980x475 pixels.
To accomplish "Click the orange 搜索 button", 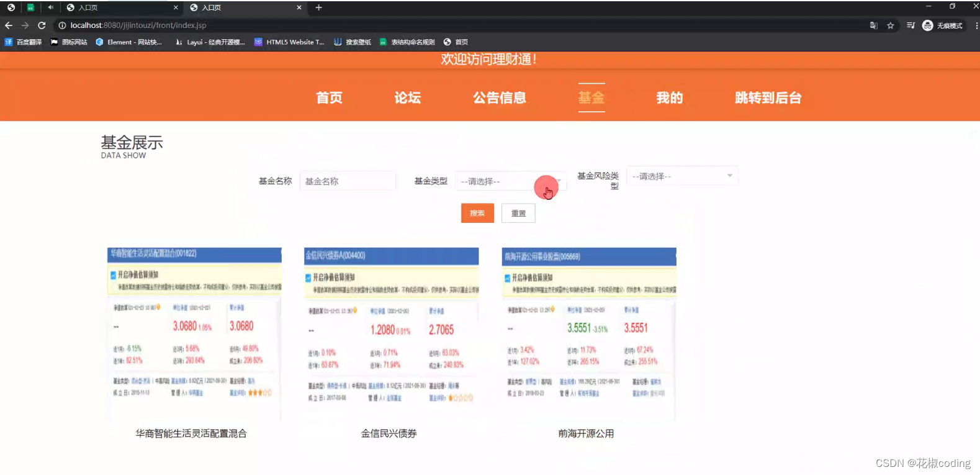I will [477, 213].
